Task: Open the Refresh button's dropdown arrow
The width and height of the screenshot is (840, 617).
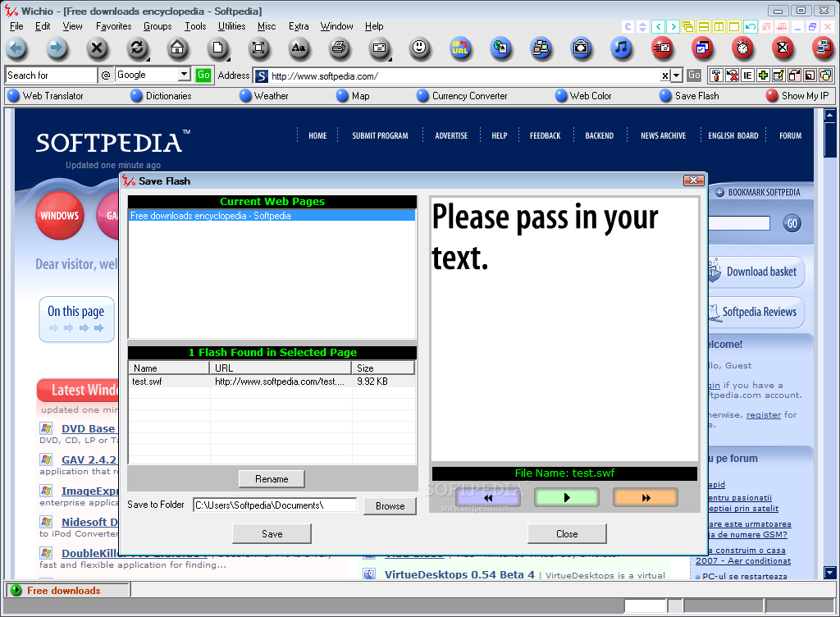Action: [x=148, y=59]
